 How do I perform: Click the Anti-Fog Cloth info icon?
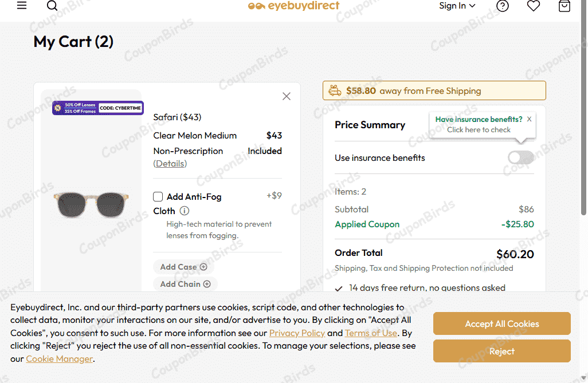point(185,211)
